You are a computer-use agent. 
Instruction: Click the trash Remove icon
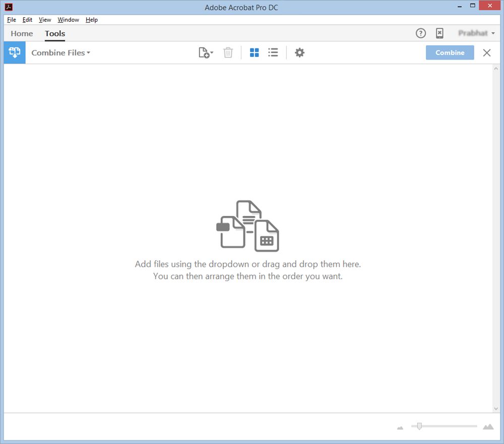pyautogui.click(x=228, y=52)
